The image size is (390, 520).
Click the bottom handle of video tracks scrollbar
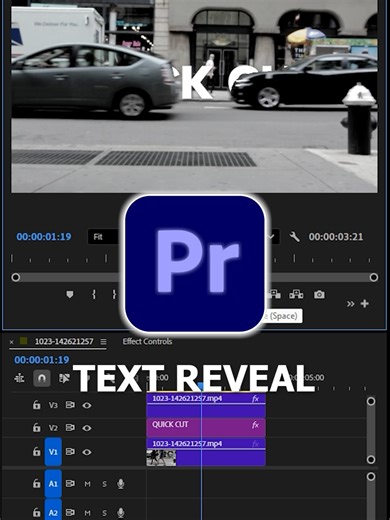point(371,460)
